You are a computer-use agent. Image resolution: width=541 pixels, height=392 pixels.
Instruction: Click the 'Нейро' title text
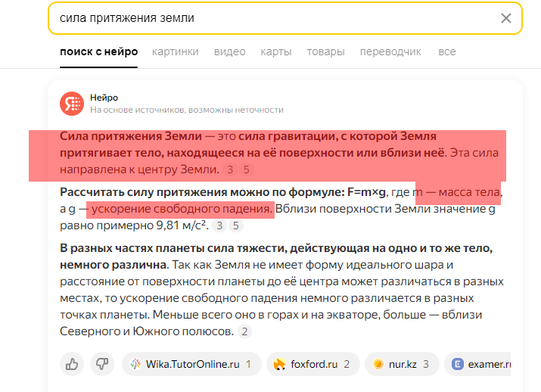point(104,98)
